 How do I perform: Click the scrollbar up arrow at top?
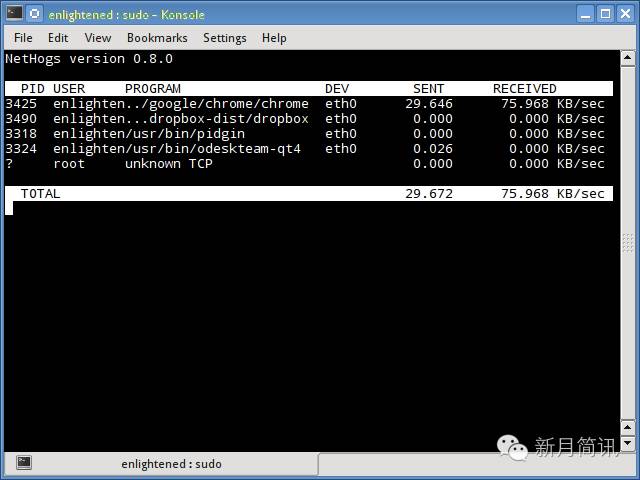(x=627, y=59)
